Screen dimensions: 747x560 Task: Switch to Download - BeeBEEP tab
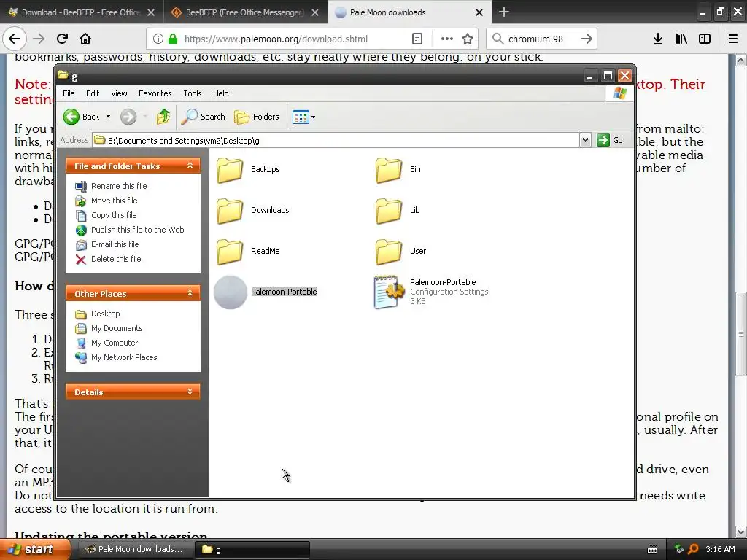[82, 12]
